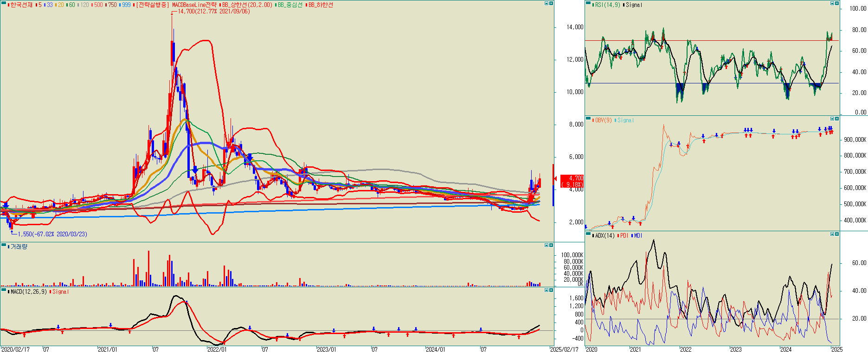868x354 pixels.
Task: Click the red 4,700 current price tag
Action: pyautogui.click(x=572, y=181)
